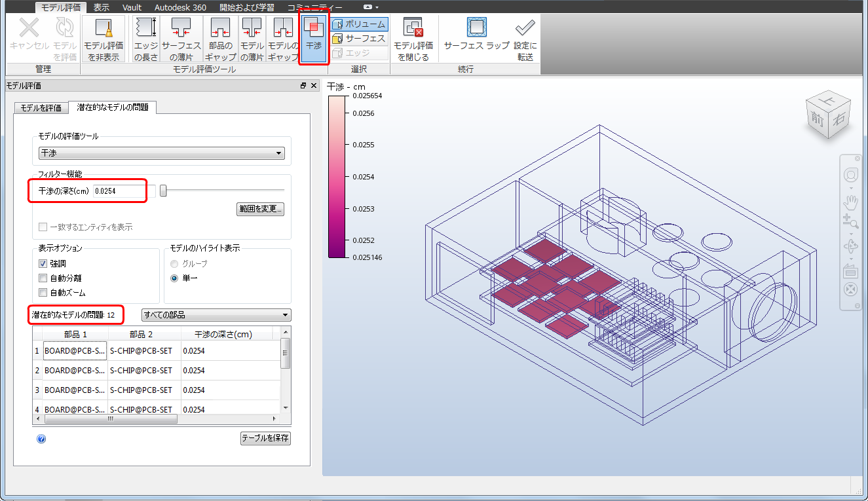Click the 右 face of the view cube
The image size is (868, 501).
click(838, 119)
